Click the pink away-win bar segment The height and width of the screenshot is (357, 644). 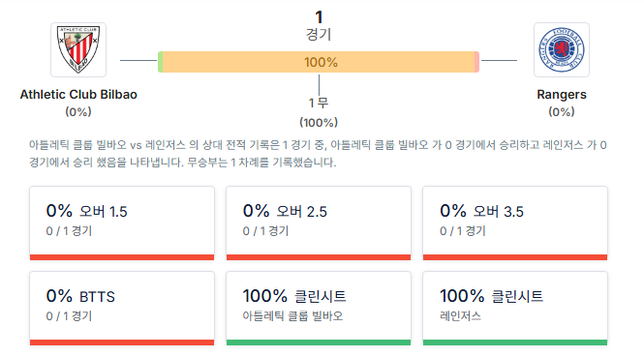point(476,62)
